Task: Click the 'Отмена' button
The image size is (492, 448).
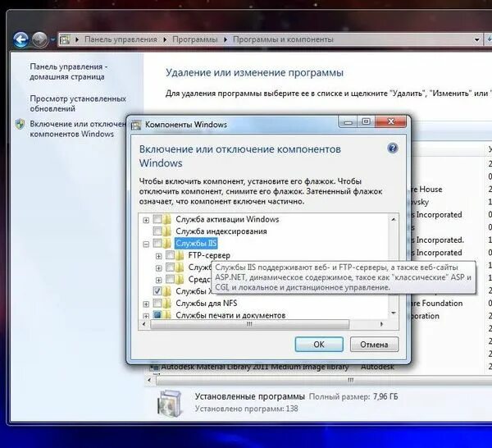Action: coord(374,345)
